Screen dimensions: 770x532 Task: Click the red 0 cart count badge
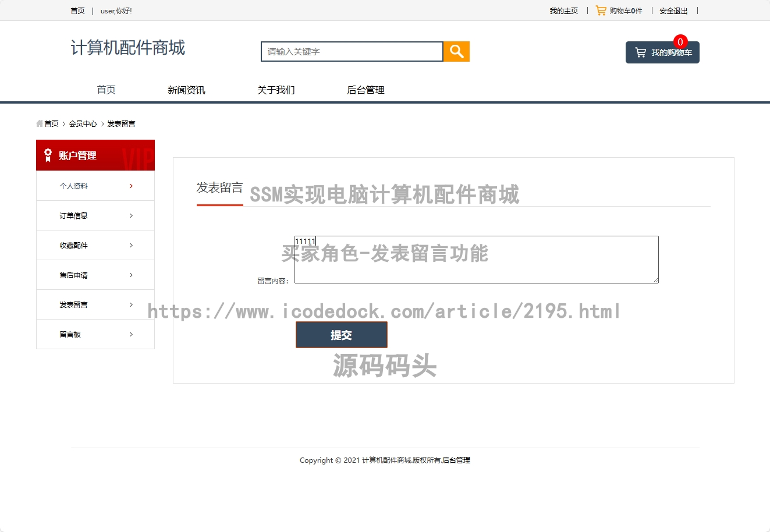tap(680, 42)
